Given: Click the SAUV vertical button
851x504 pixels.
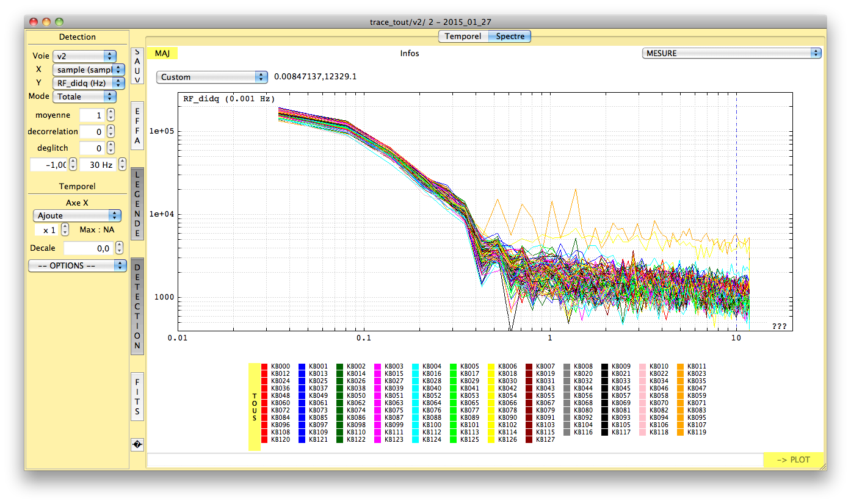Looking at the screenshot, I should [137, 66].
